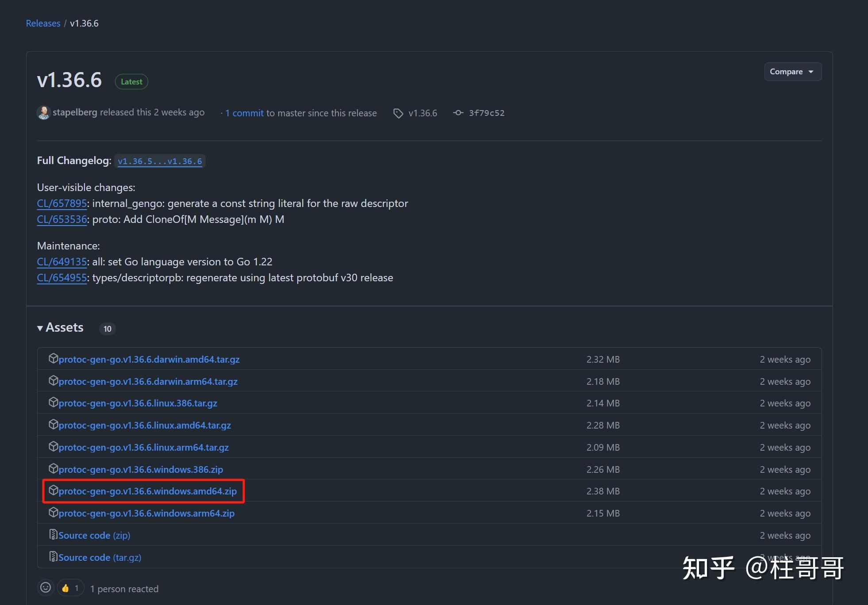Click the Latest release badge
Screen dimensions: 868x605
131,82
